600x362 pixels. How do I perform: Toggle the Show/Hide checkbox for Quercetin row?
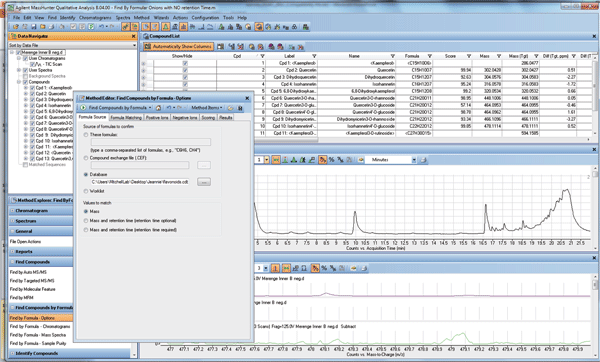[x=185, y=70]
